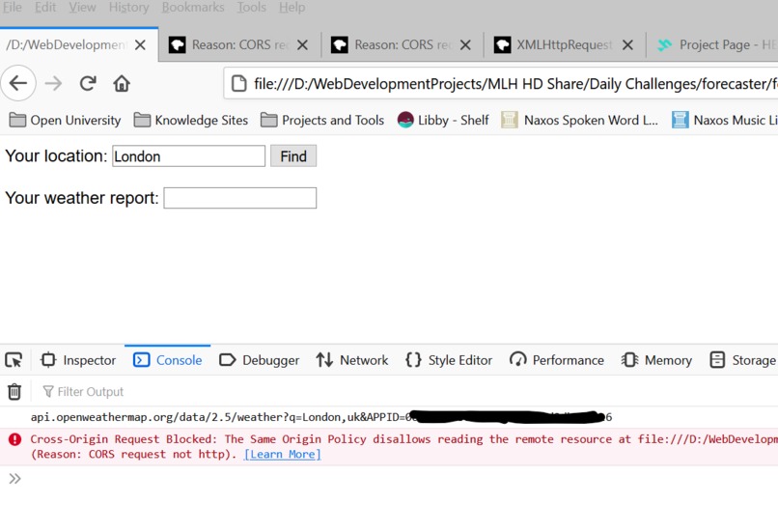The height and width of the screenshot is (532, 778).
Task: Open the Naxos Spoken Word bookmark
Action: click(x=579, y=120)
